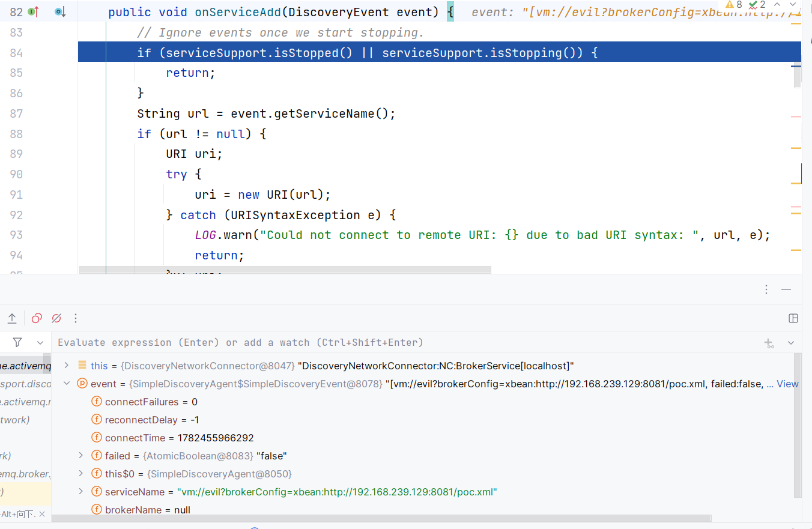Click field icon beside brokerName
This screenshot has width=812, height=529.
pyautogui.click(x=96, y=510)
